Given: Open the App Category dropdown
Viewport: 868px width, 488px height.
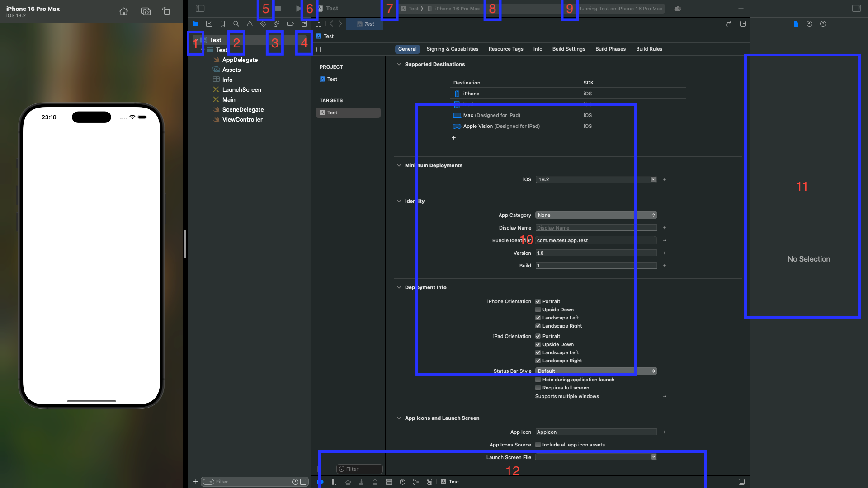Looking at the screenshot, I should 596,215.
